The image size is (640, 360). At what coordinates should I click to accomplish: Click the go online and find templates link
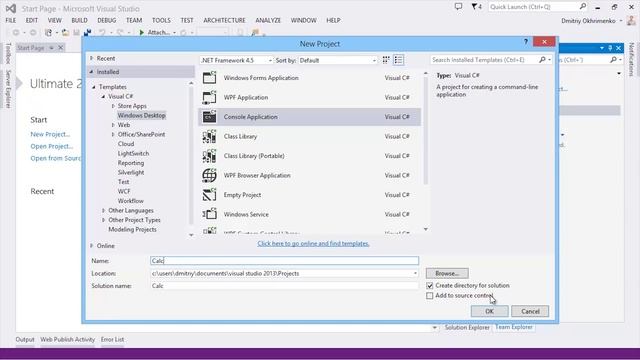313,244
